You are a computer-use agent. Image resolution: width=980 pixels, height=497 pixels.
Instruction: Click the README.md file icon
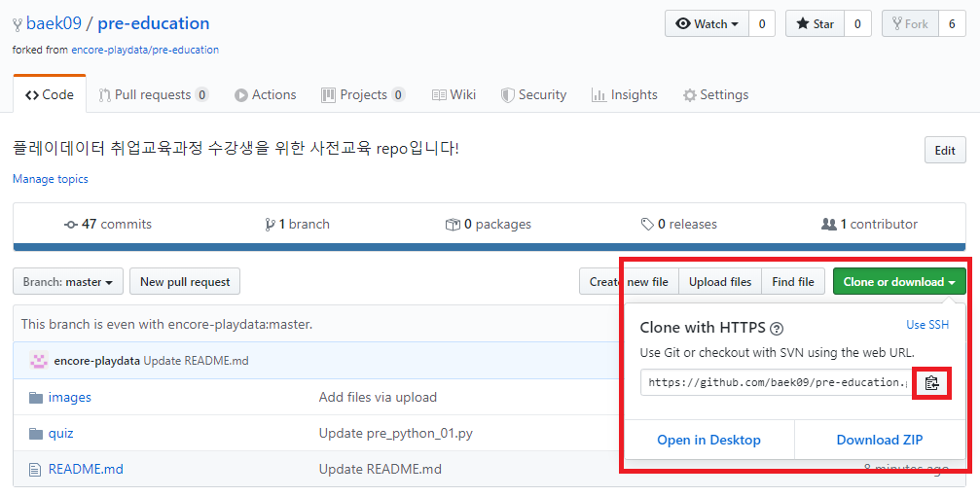pyautogui.click(x=36, y=470)
